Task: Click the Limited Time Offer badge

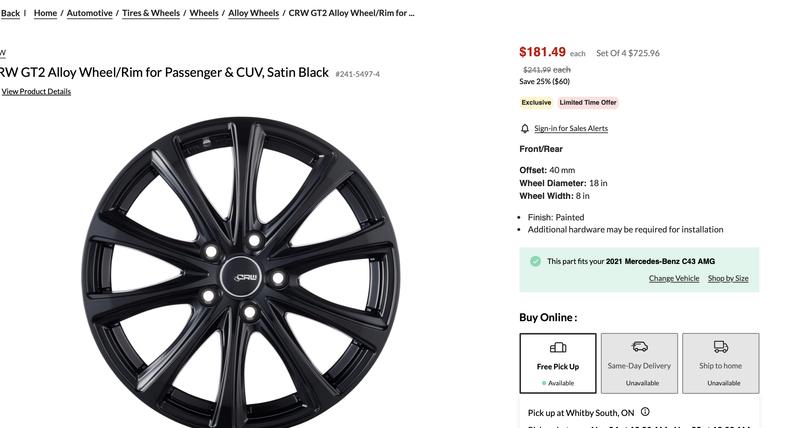Action: 588,102
